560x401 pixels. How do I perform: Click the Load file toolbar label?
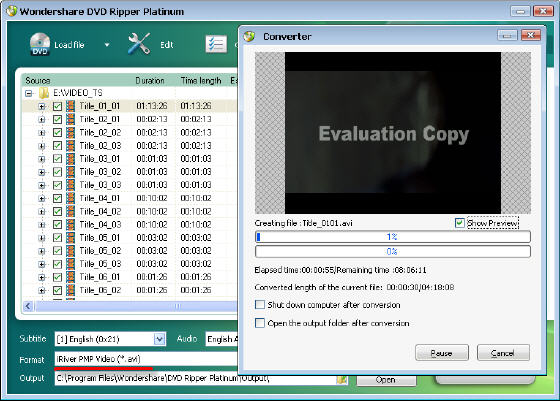[69, 45]
